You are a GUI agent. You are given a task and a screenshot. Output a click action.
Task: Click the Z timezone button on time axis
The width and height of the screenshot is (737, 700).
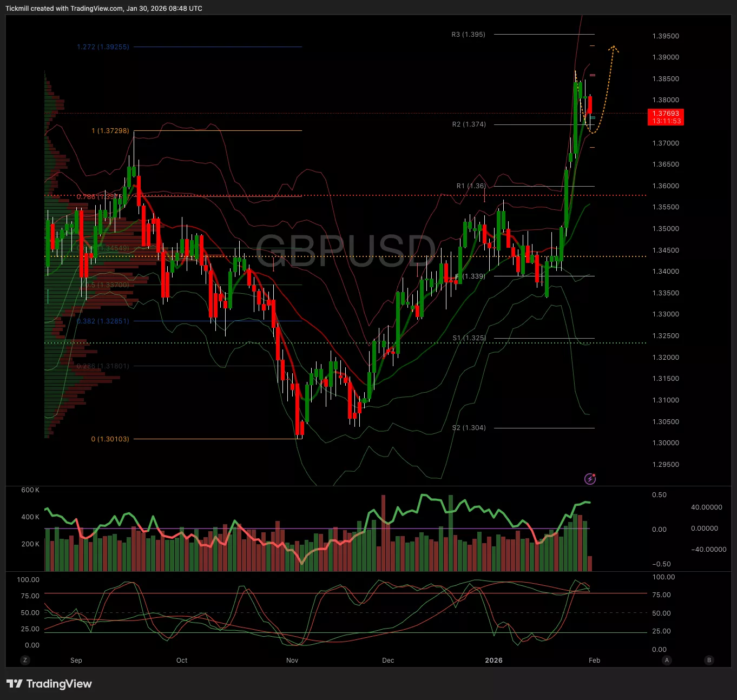pos(25,660)
